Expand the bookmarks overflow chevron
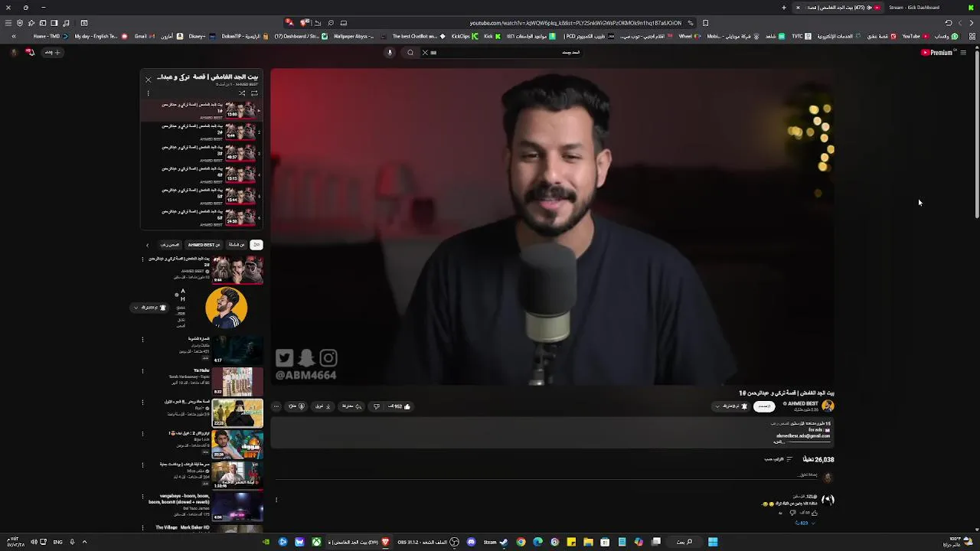Viewport: 980px width, 551px height. point(13,36)
